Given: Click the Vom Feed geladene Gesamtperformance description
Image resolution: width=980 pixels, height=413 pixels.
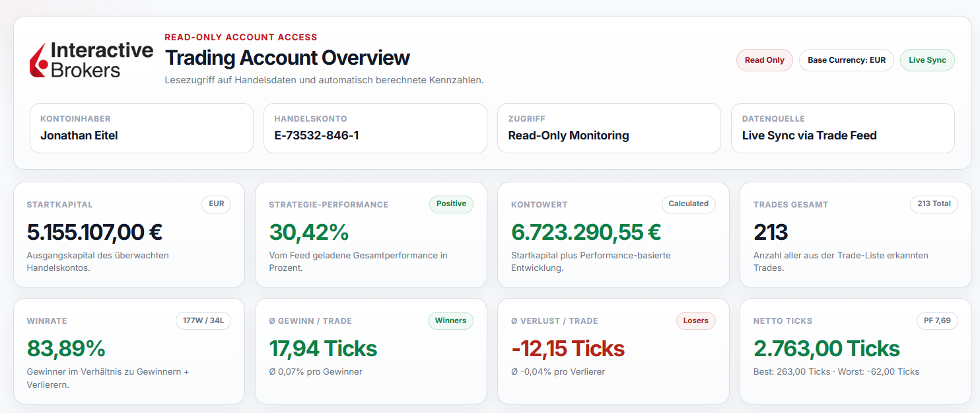Looking at the screenshot, I should pos(358,262).
